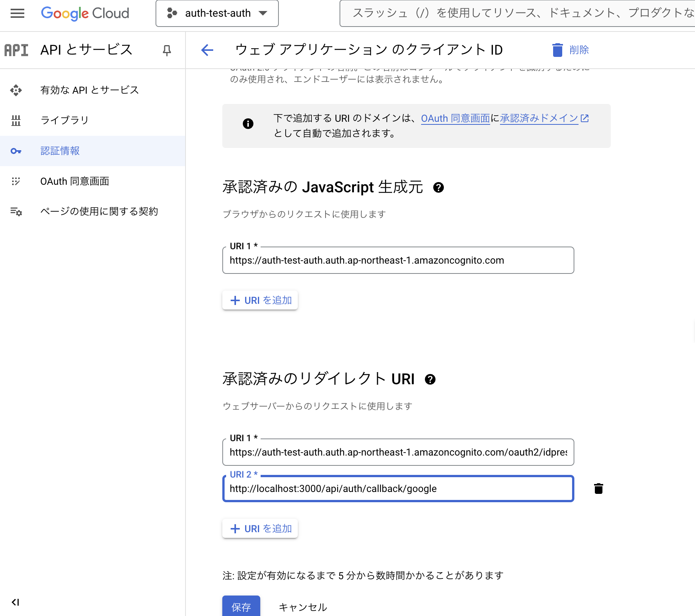
Task: Pin API とサービス in the sidebar
Action: point(167,50)
